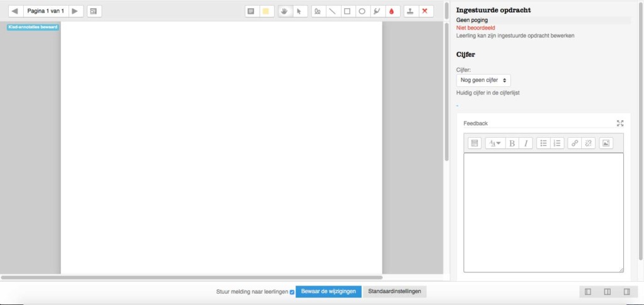
Task: Collapse the review panel layout icon
Action: point(588,292)
